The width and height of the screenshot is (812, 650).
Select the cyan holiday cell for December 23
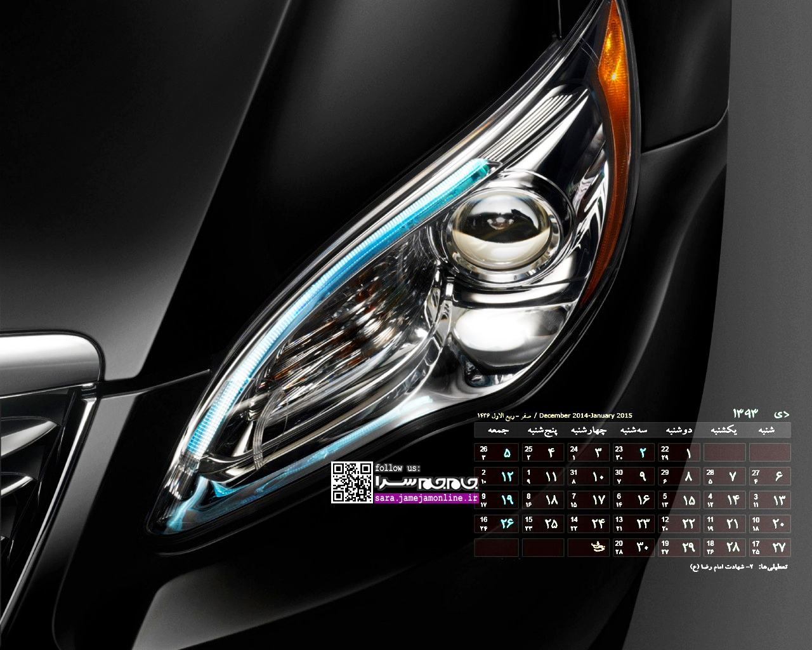click(x=634, y=453)
